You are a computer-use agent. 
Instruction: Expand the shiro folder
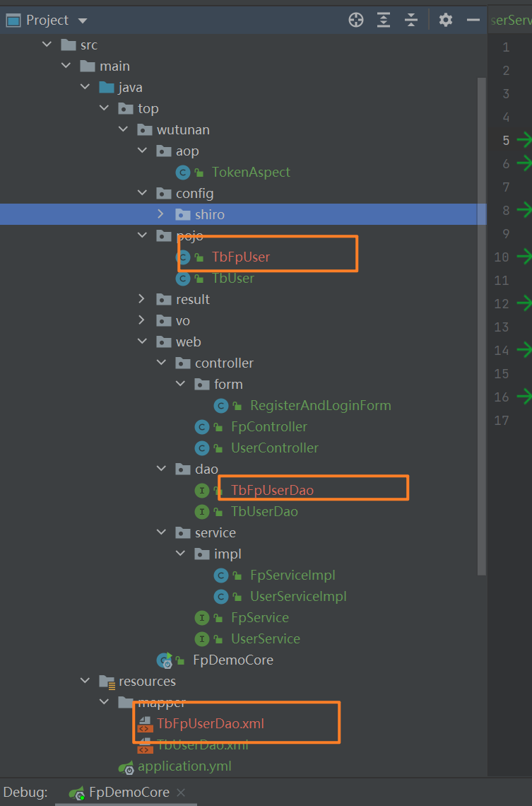[160, 214]
